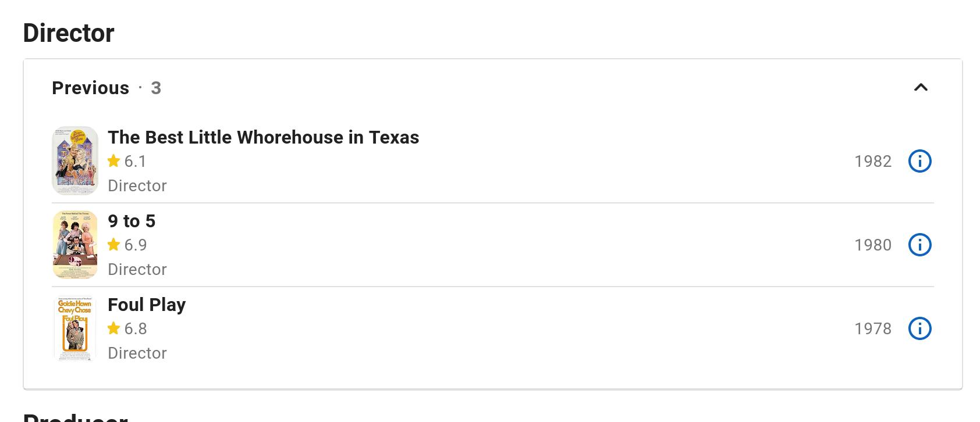The image size is (980, 422).
Task: Open The Best Little Whorehouse in Texas title
Action: click(263, 137)
